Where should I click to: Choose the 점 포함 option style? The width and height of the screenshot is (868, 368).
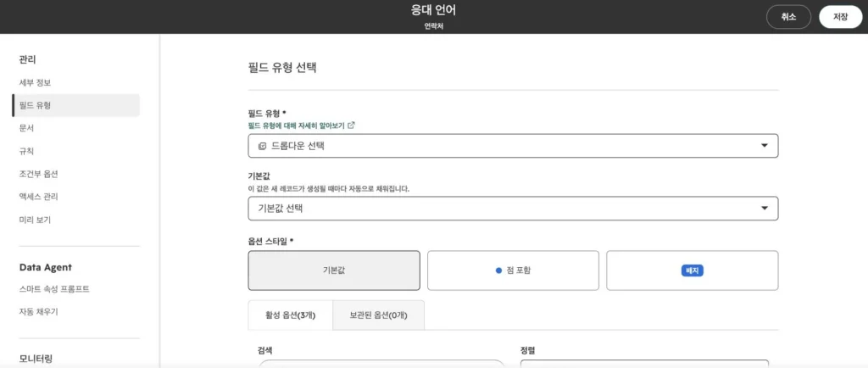[x=513, y=270]
